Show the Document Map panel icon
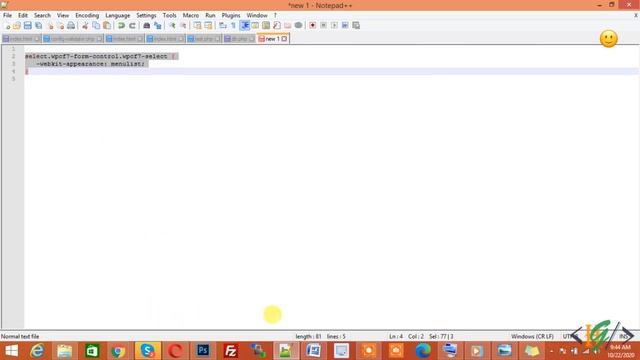 tap(266, 26)
